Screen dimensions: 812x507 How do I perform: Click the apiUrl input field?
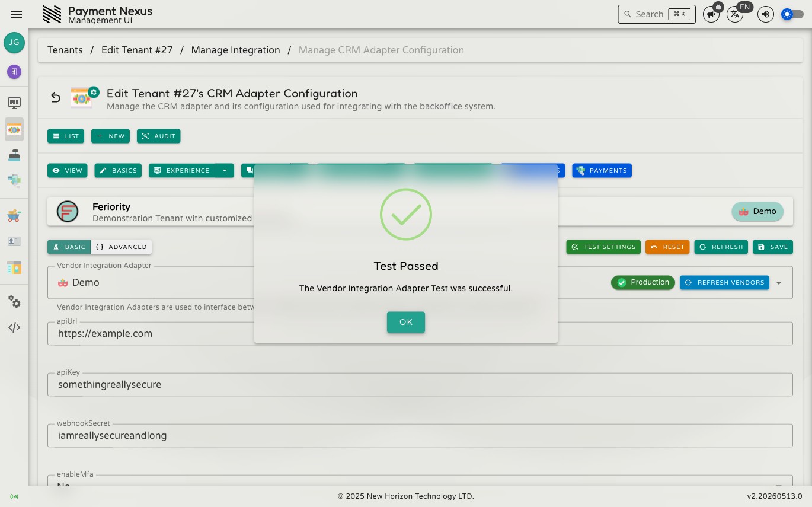click(x=420, y=333)
